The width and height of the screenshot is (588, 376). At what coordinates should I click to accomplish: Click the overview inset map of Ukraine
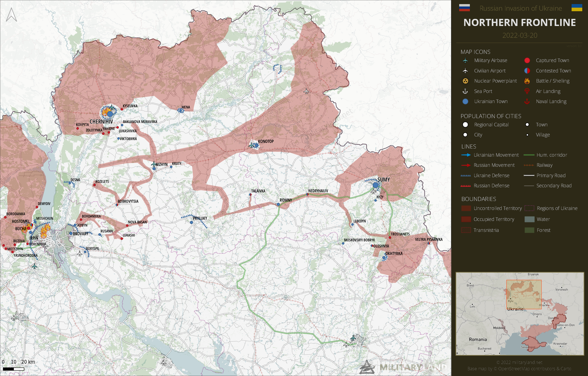[x=520, y=314]
